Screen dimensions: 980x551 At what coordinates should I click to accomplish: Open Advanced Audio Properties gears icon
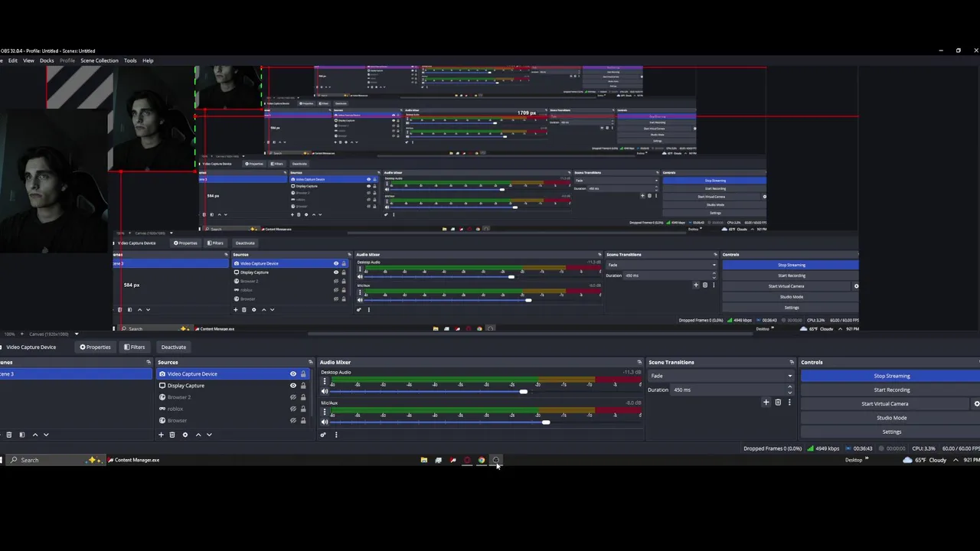tap(323, 435)
